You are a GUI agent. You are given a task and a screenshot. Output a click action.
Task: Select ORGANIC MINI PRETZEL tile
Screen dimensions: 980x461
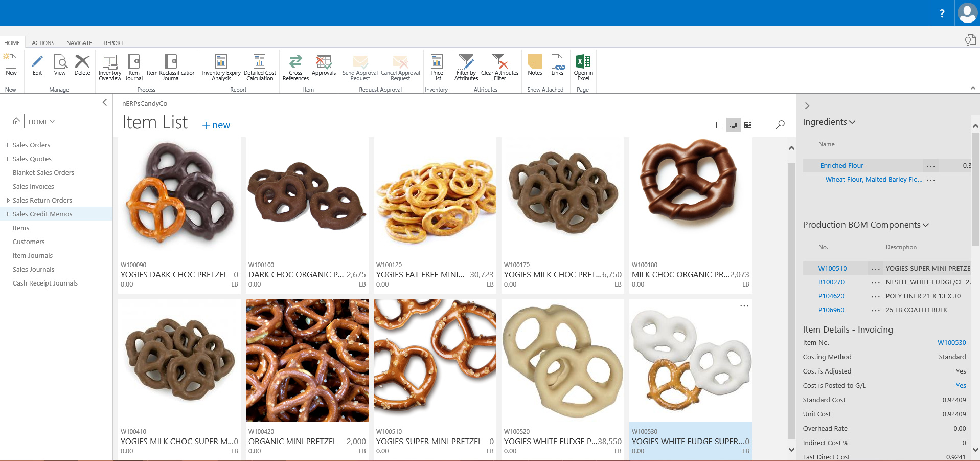307,379
